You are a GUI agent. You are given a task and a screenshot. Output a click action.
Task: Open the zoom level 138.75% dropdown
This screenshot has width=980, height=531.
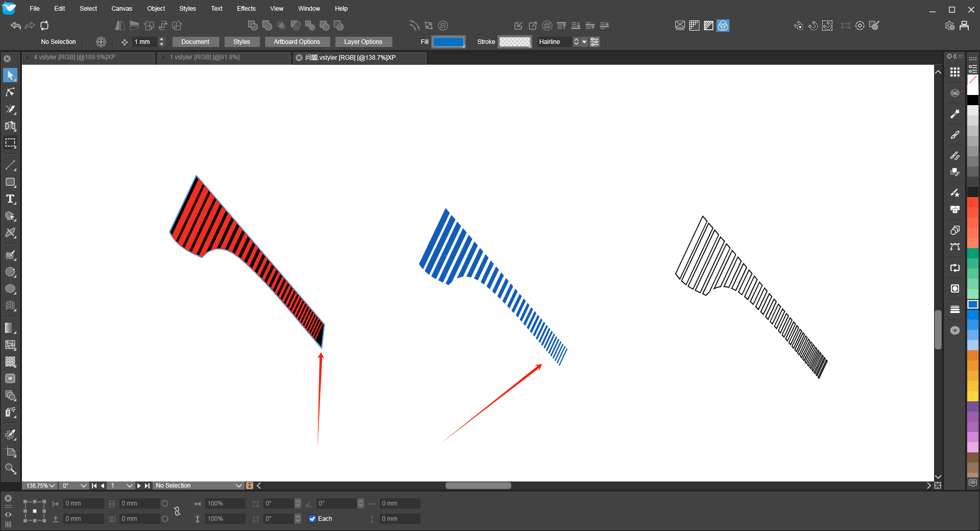pyautogui.click(x=41, y=486)
